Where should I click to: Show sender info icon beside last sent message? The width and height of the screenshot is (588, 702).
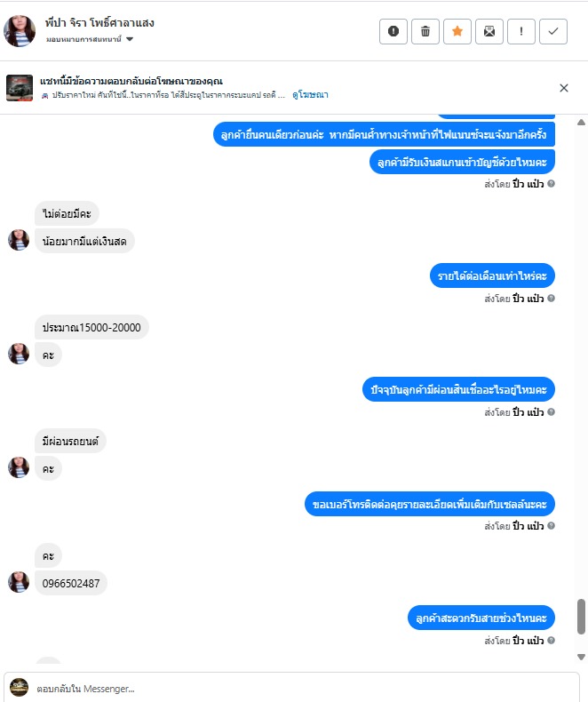551,640
